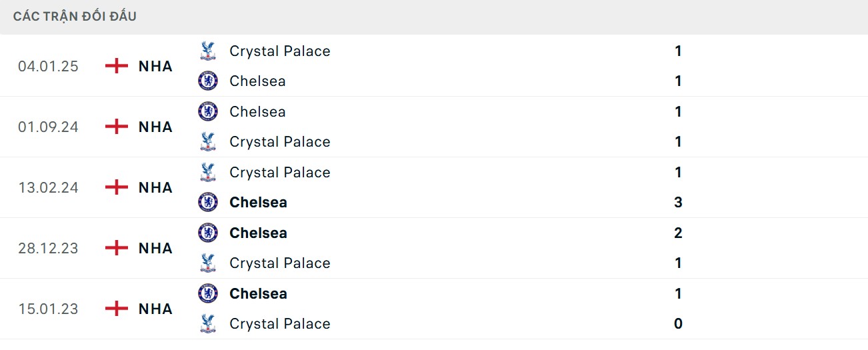Click Crystal Palace's score of 0 on 15.01.23
Screen dimensions: 868x350
[678, 324]
